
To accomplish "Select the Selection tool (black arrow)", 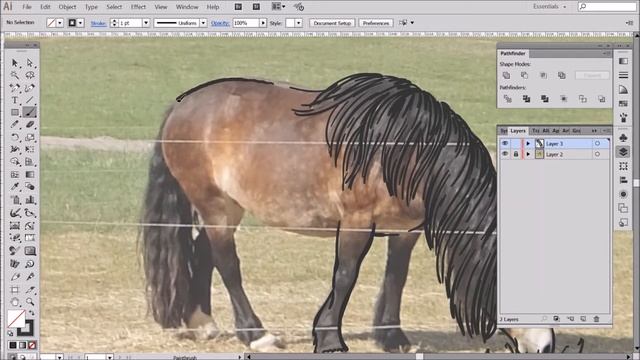I will click(15, 63).
